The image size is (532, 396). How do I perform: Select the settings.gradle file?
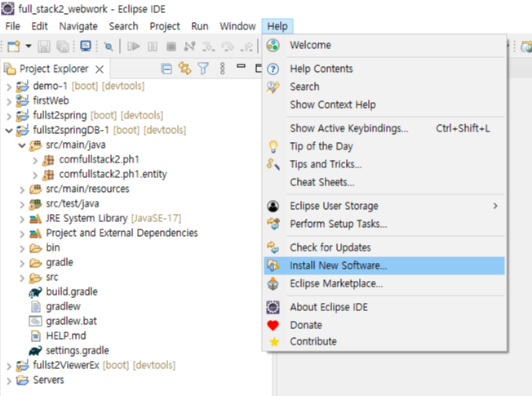click(78, 350)
